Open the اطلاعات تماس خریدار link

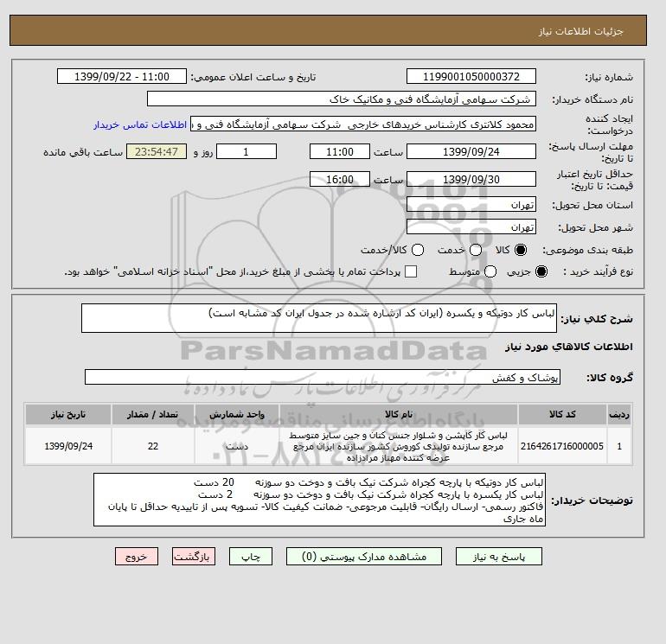pos(140,124)
